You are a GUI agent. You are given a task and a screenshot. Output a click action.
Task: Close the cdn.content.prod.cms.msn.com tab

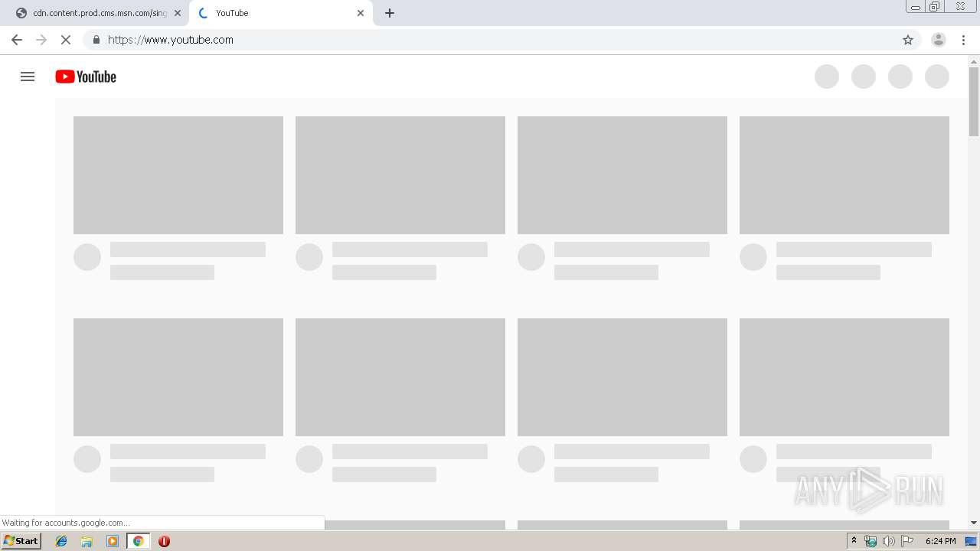(x=178, y=13)
